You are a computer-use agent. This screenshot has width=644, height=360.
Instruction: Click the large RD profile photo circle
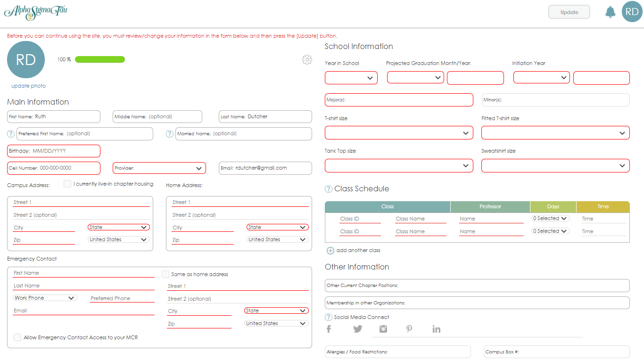click(x=26, y=59)
